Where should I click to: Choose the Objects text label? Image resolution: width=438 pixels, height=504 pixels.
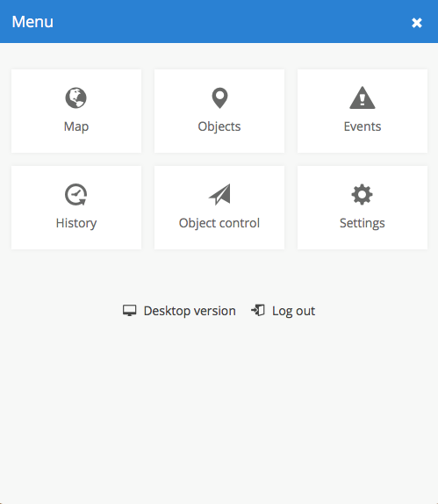pyautogui.click(x=219, y=126)
